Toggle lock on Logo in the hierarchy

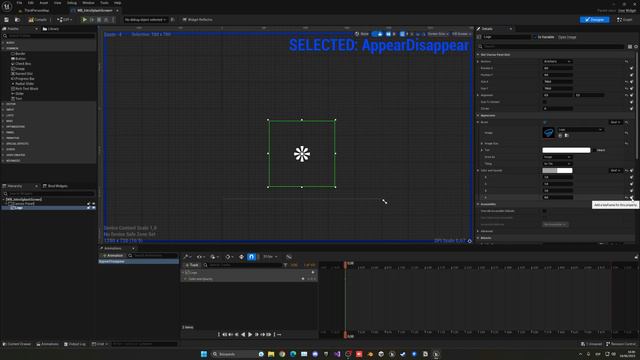(89, 208)
